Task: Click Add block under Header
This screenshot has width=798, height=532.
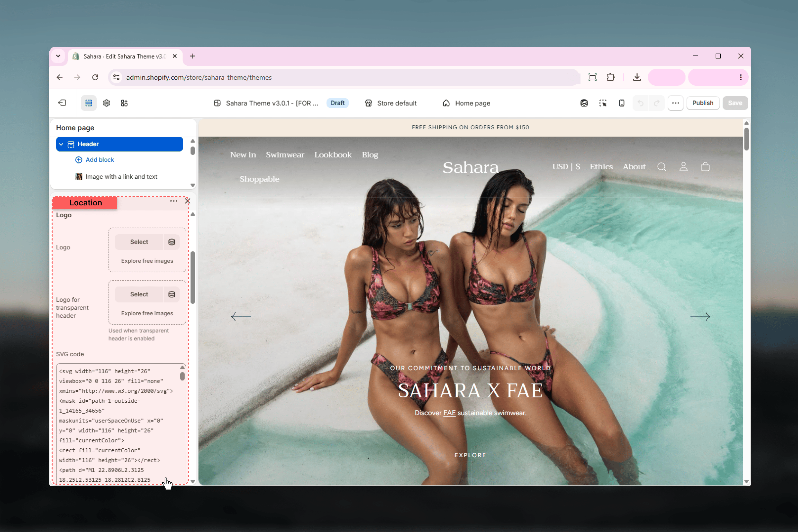Action: (x=95, y=160)
